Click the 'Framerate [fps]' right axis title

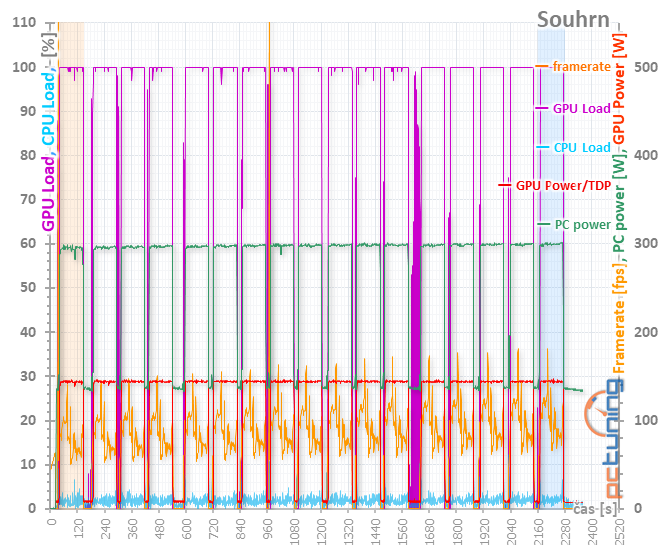pos(619,319)
